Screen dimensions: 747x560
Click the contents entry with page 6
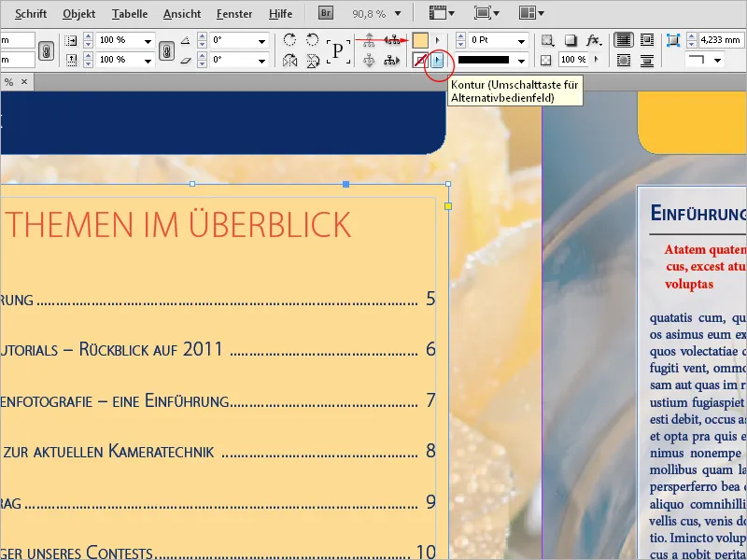point(218,349)
